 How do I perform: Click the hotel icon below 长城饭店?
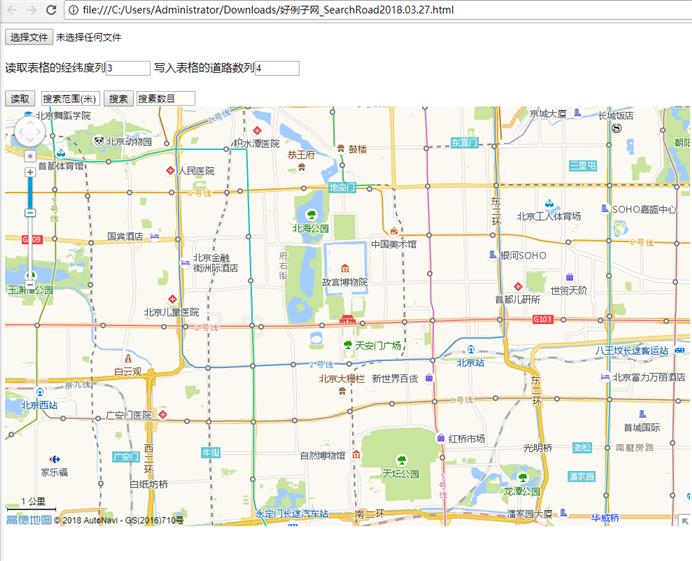point(617,128)
